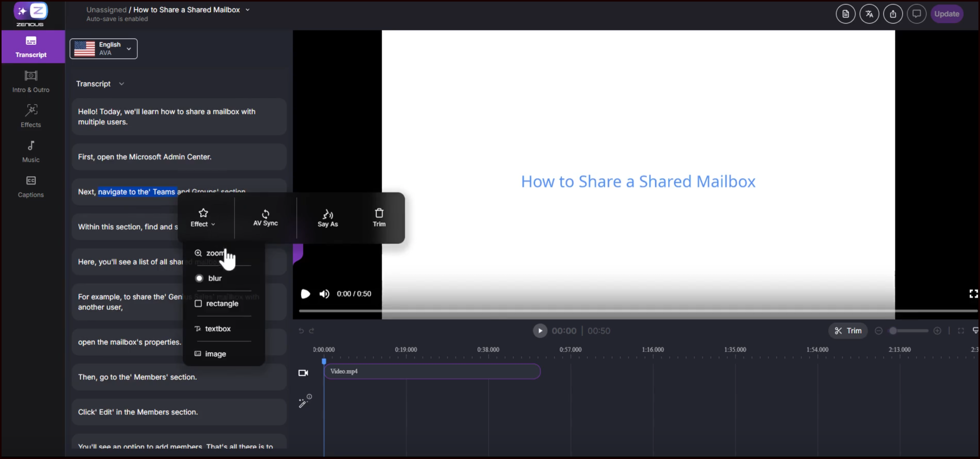Image resolution: width=980 pixels, height=459 pixels.
Task: Open the English AVA voice dropdown
Action: (x=103, y=49)
